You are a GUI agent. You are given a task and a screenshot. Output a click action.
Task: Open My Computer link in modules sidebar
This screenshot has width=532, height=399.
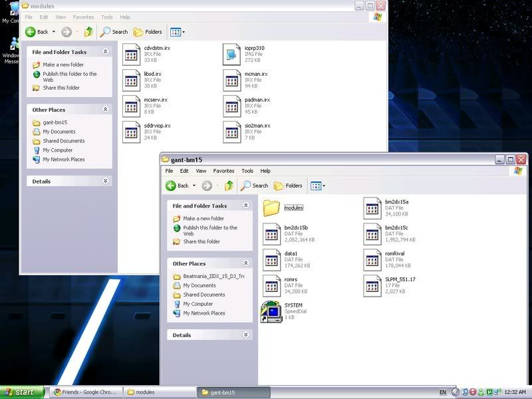58,150
